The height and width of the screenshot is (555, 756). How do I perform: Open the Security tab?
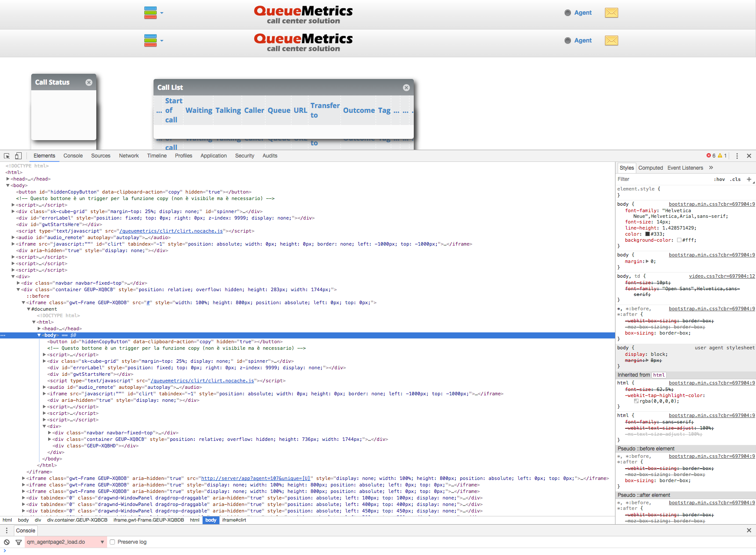pos(245,156)
